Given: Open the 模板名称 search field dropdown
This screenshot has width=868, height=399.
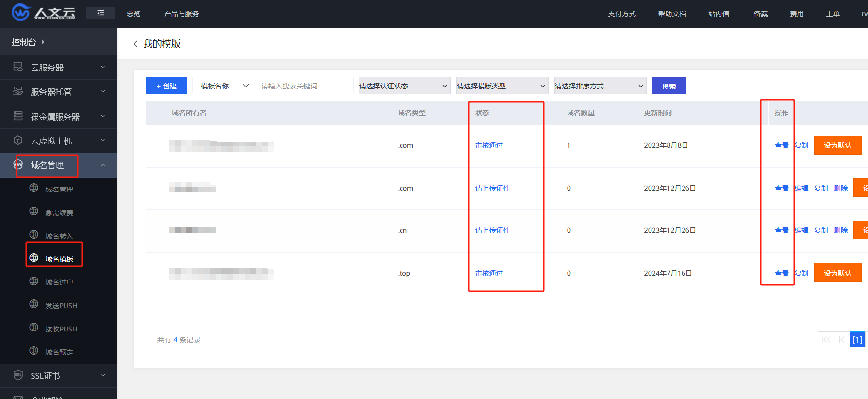Looking at the screenshot, I should [x=224, y=86].
